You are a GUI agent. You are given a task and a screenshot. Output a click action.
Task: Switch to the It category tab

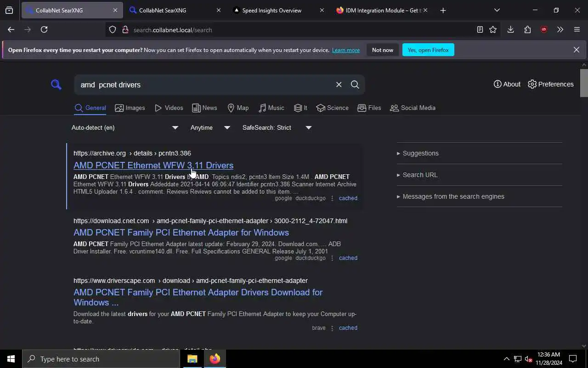coord(300,108)
